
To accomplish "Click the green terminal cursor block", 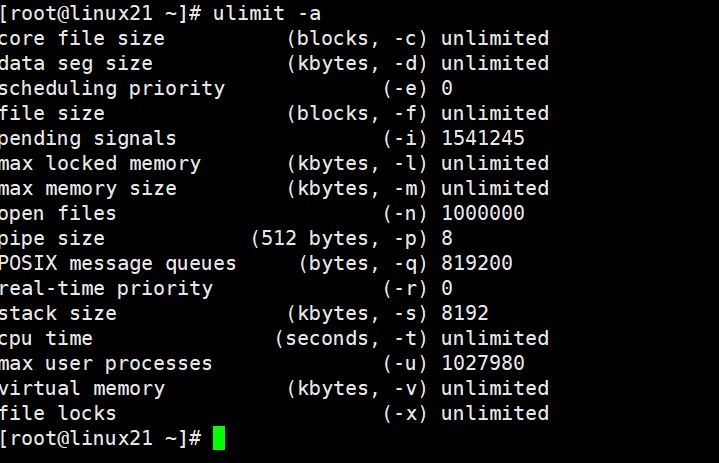I will click(219, 438).
